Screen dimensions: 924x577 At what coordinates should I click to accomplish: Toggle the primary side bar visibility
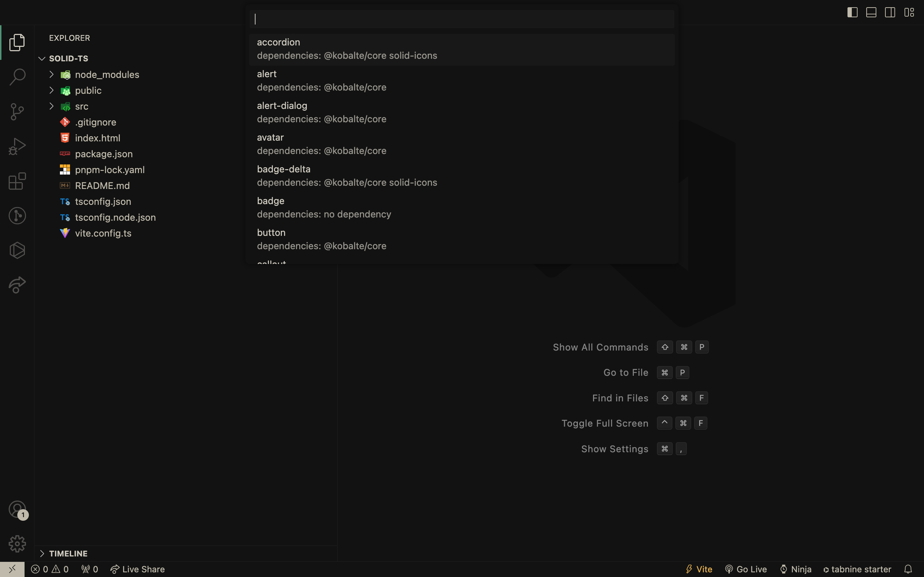click(852, 12)
